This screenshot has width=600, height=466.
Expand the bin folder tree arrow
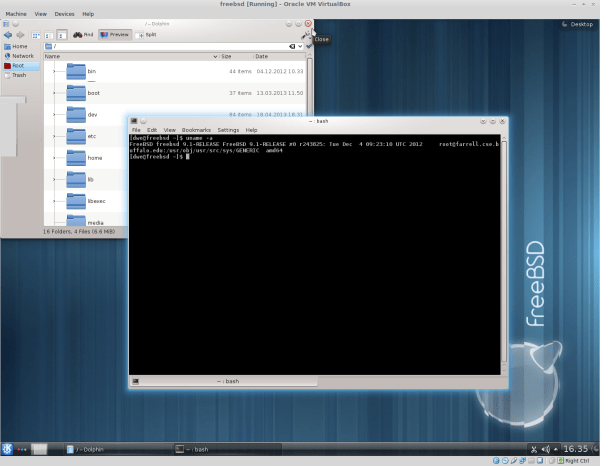click(x=55, y=71)
